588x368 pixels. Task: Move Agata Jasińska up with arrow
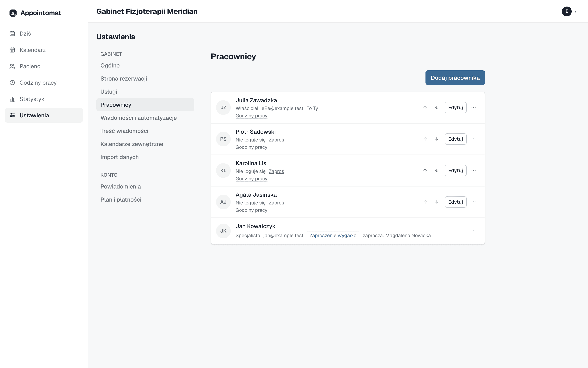(425, 202)
